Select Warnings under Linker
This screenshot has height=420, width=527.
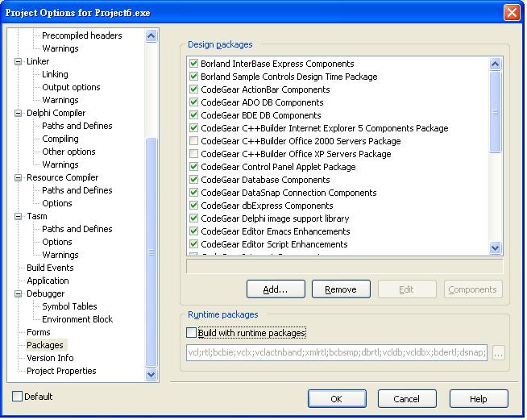tap(60, 100)
